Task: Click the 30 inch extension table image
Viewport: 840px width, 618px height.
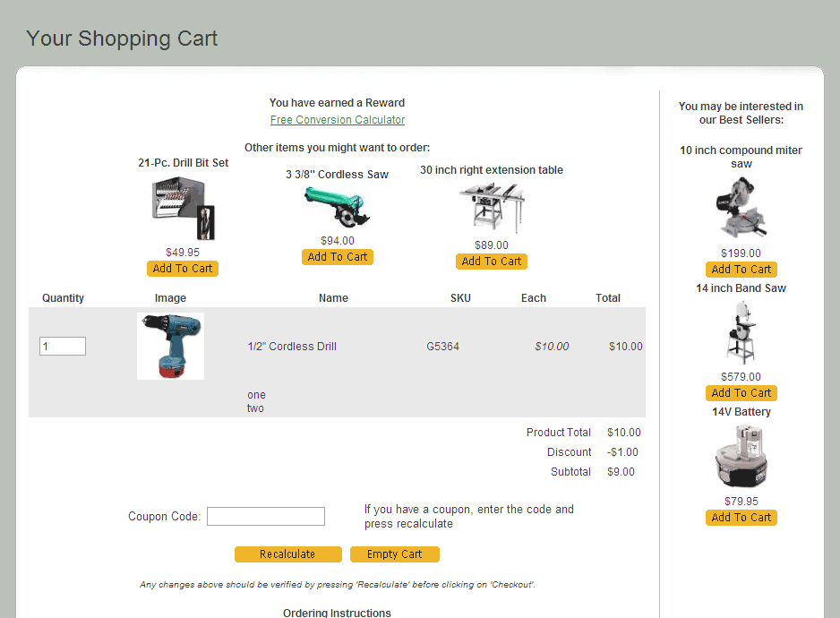Action: 492,208
